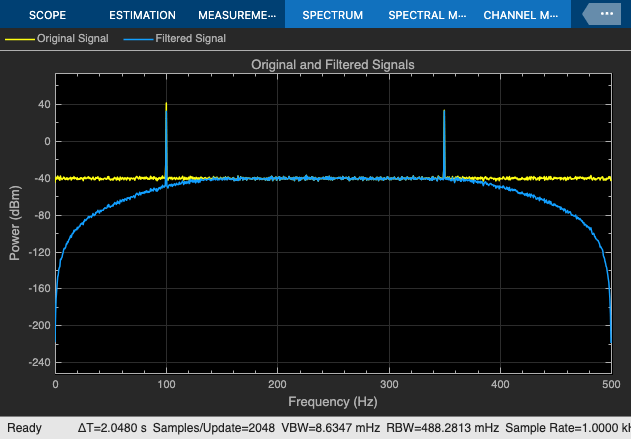
Task: Click the RBW readout in status bar
Action: 443,428
